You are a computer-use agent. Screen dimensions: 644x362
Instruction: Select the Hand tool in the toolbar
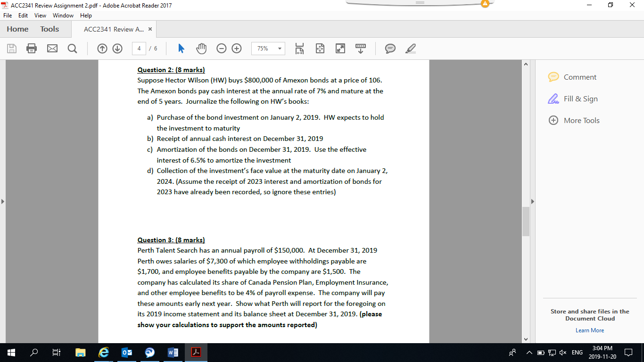pos(201,48)
